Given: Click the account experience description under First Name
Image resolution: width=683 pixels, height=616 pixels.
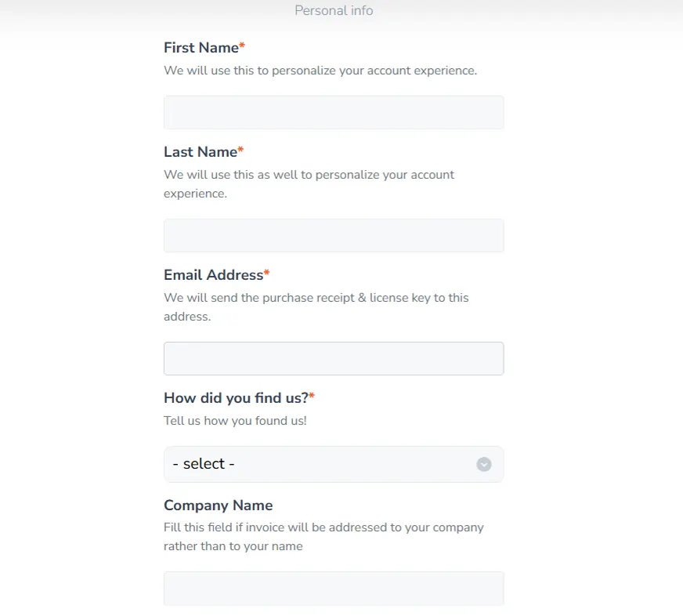Looking at the screenshot, I should [x=319, y=70].
